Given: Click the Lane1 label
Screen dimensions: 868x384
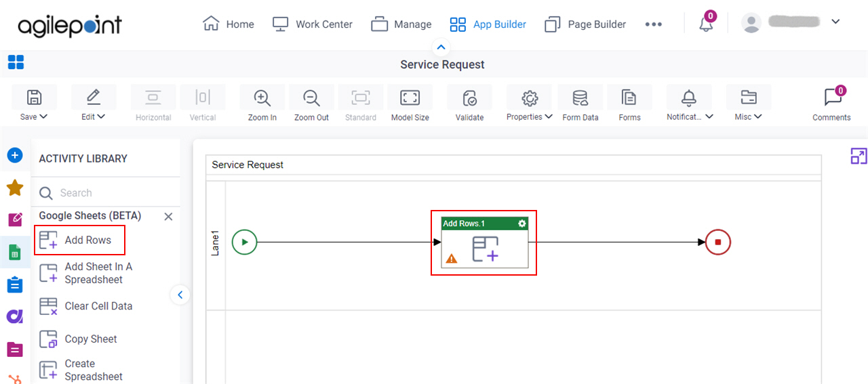Looking at the screenshot, I should [x=216, y=242].
